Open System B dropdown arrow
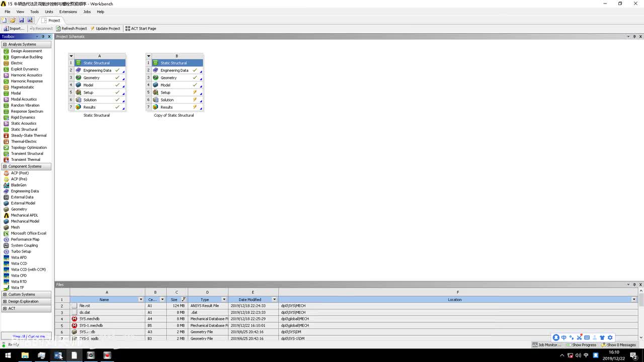 point(148,56)
